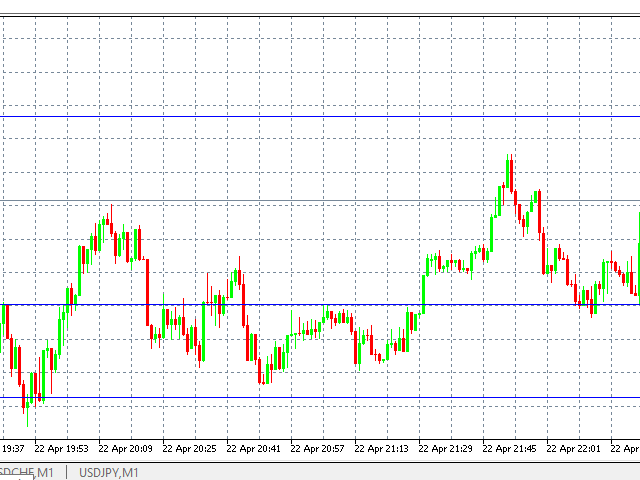Viewport: 640px width, 480px height.
Task: Click the 22 Apr 22:01 time label
Action: coord(573,449)
